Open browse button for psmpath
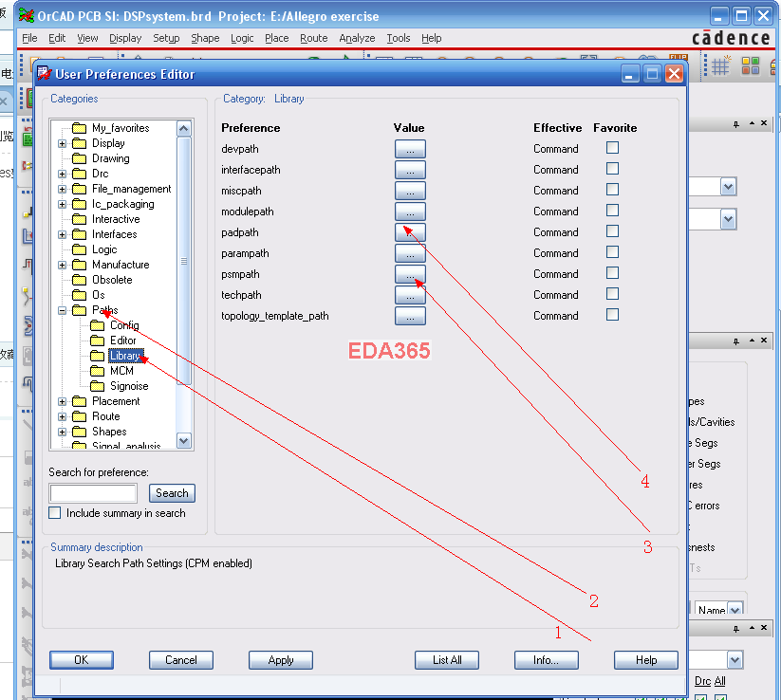The width and height of the screenshot is (781, 700). coord(410,274)
